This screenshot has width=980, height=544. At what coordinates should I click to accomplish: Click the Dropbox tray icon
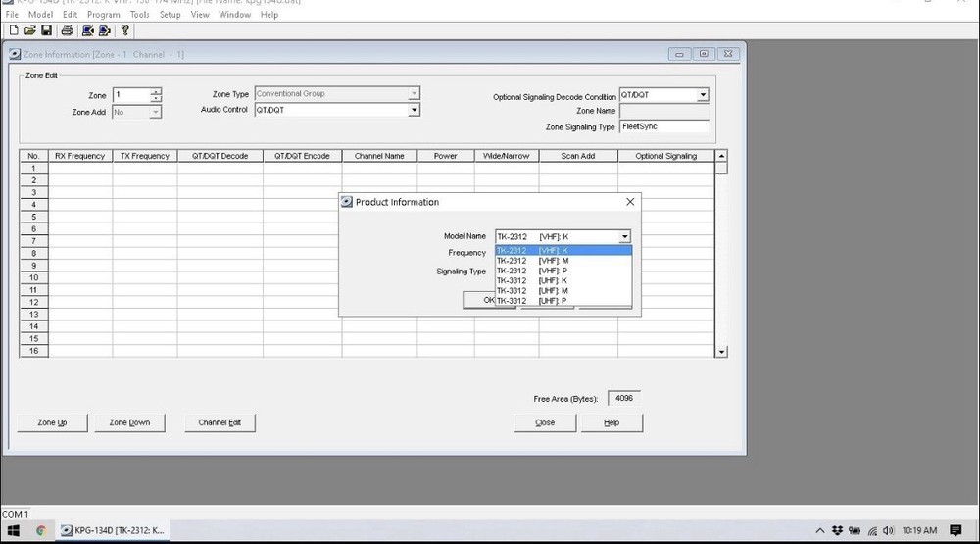click(x=838, y=531)
